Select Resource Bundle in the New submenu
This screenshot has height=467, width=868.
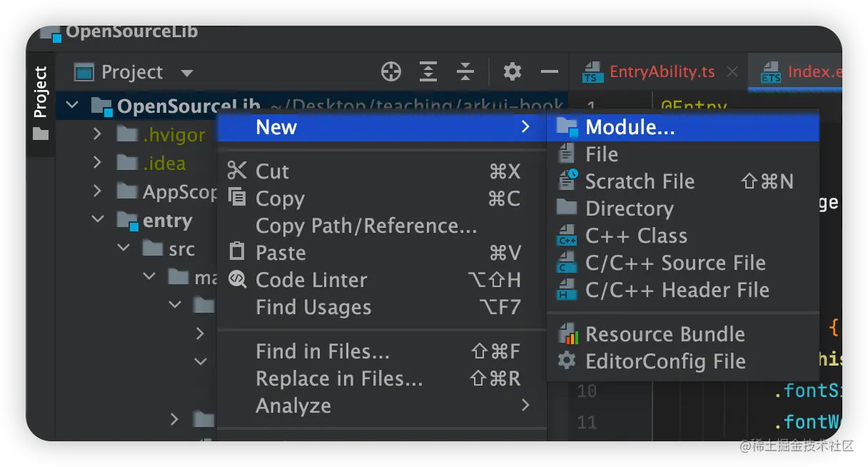click(x=683, y=334)
